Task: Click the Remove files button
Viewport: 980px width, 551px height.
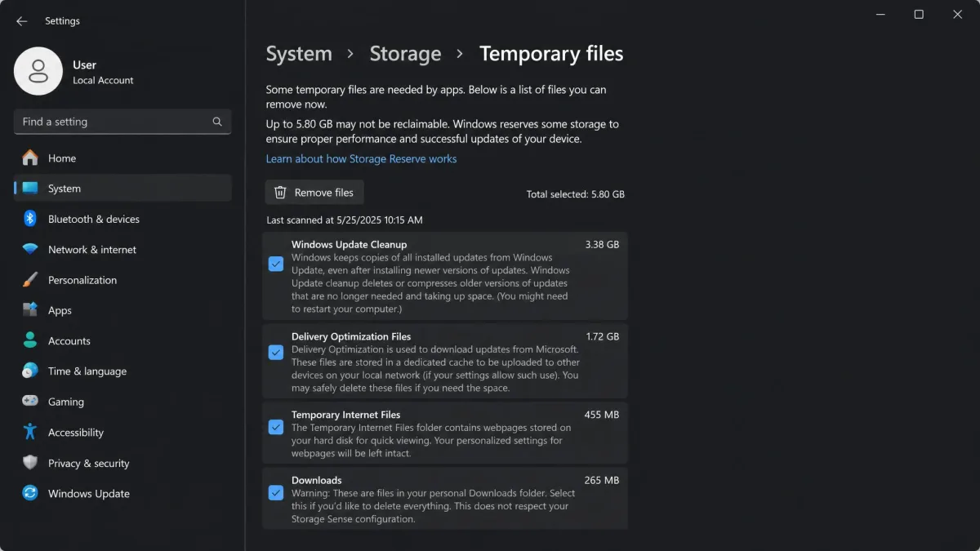Action: pos(314,193)
